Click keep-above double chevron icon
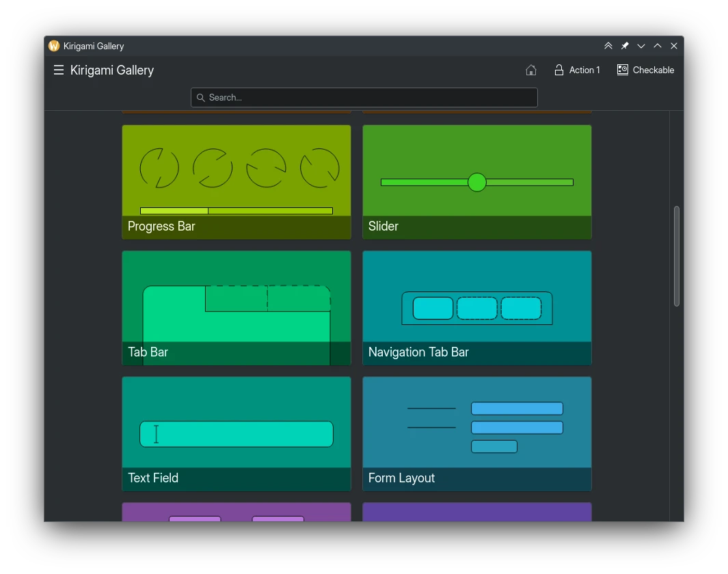 [x=608, y=46]
